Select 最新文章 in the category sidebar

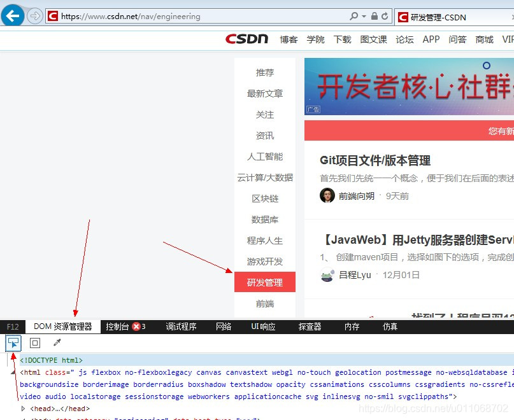pos(265,94)
